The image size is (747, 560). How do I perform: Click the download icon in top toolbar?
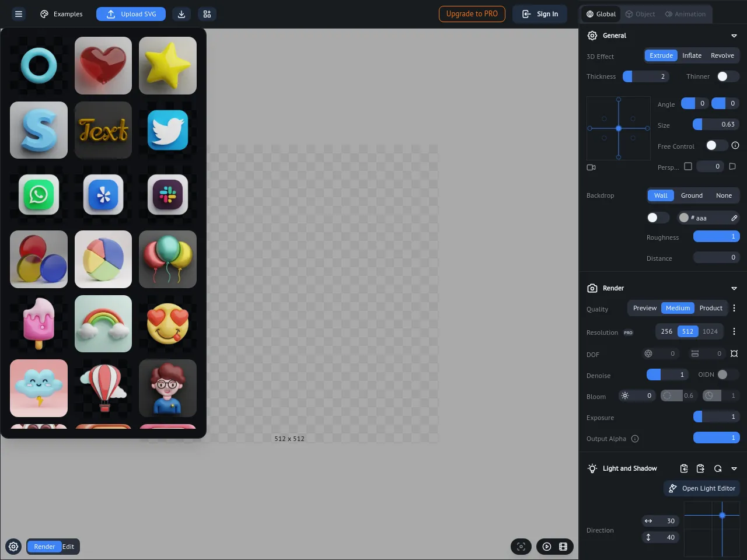pyautogui.click(x=181, y=14)
